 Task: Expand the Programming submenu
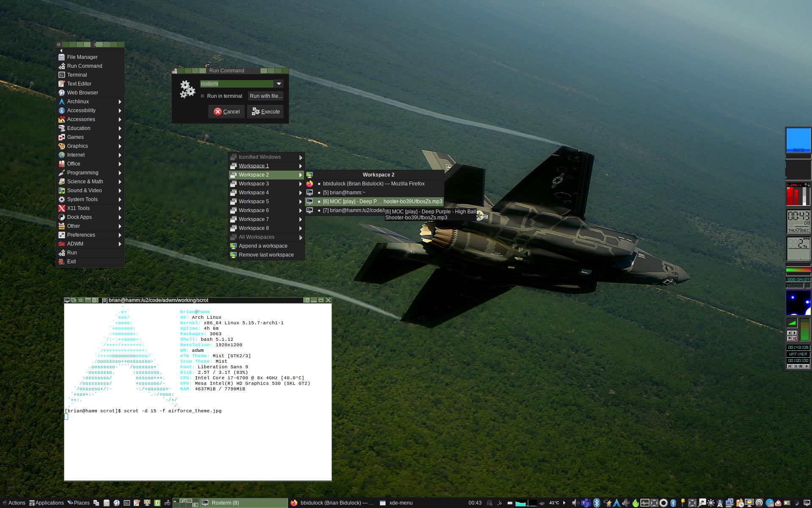[90, 173]
